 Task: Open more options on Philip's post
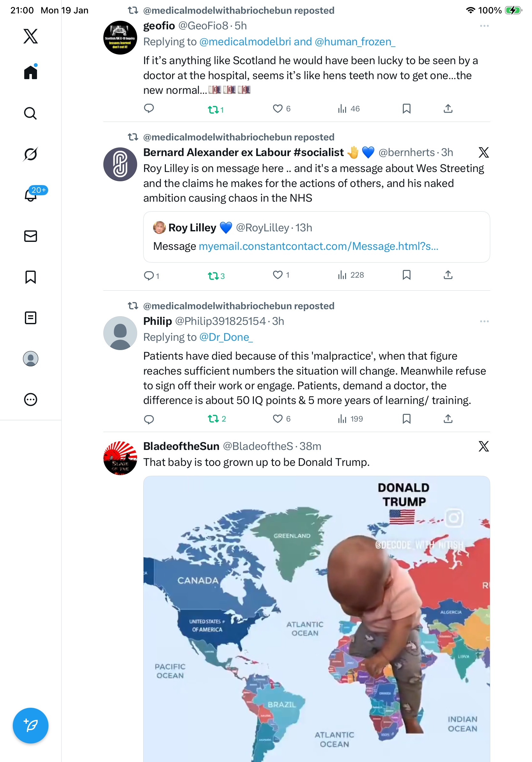(x=484, y=321)
